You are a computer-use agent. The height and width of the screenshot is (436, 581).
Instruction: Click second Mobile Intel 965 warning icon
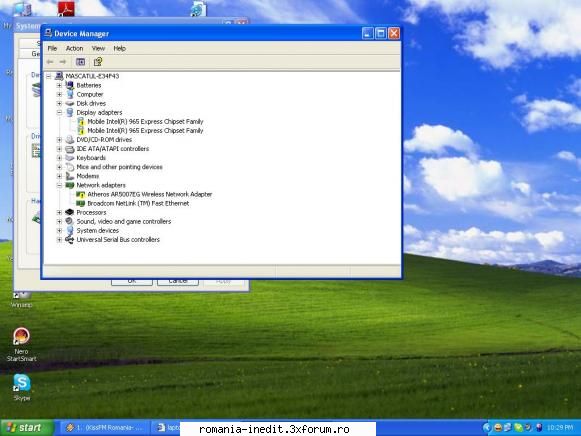coord(81,130)
